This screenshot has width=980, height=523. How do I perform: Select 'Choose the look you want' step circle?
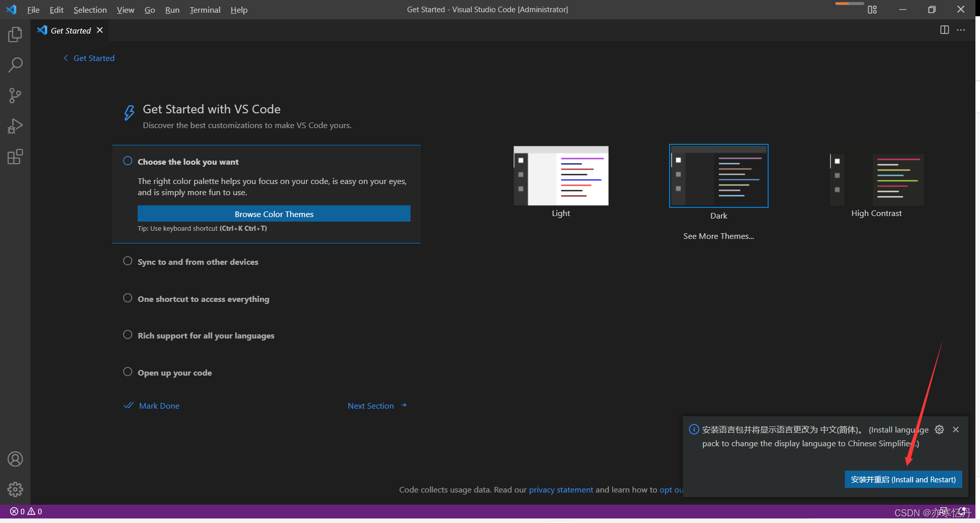(128, 161)
